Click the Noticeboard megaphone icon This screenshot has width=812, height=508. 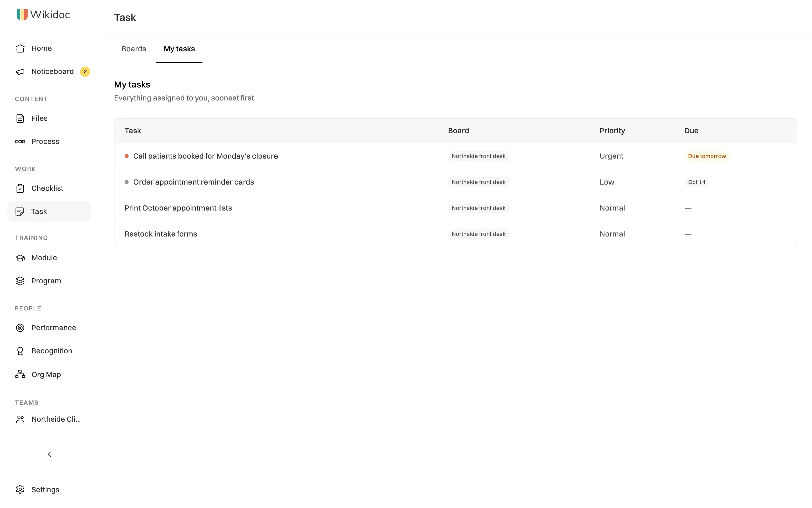click(x=20, y=72)
